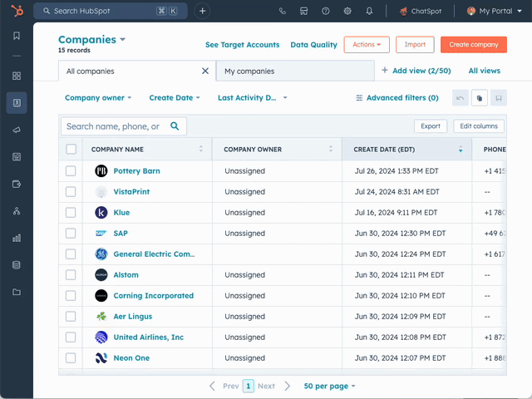
Task: Open the reporting bar chart sidebar icon
Action: pyautogui.click(x=16, y=238)
